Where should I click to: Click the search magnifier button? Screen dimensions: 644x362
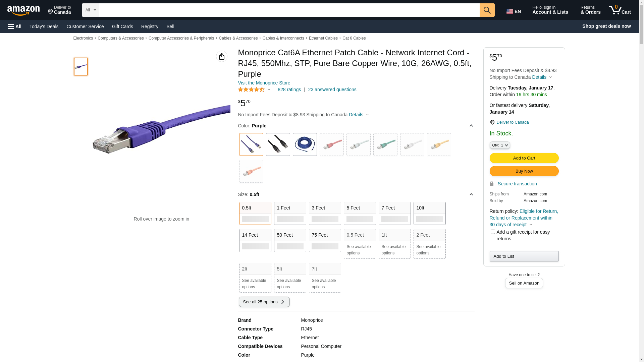pyautogui.click(x=487, y=10)
